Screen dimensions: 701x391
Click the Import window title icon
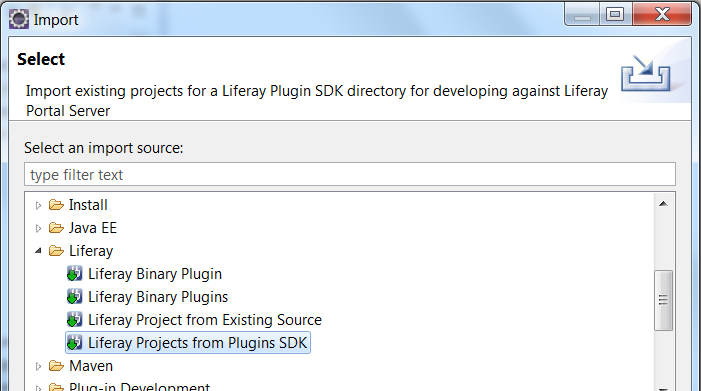click(x=19, y=20)
